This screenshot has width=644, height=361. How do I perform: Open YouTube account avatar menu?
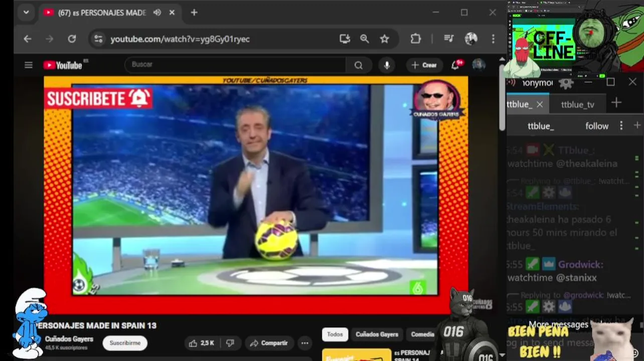[x=478, y=65]
